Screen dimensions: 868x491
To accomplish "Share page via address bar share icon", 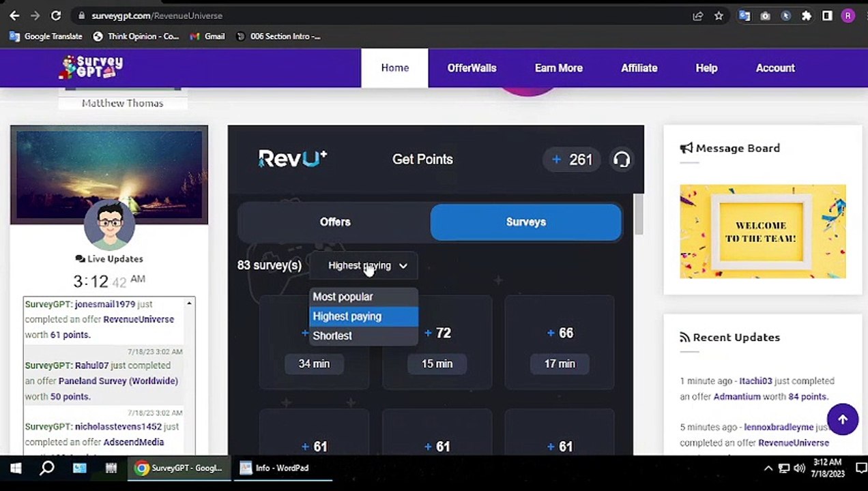I will [x=697, y=16].
